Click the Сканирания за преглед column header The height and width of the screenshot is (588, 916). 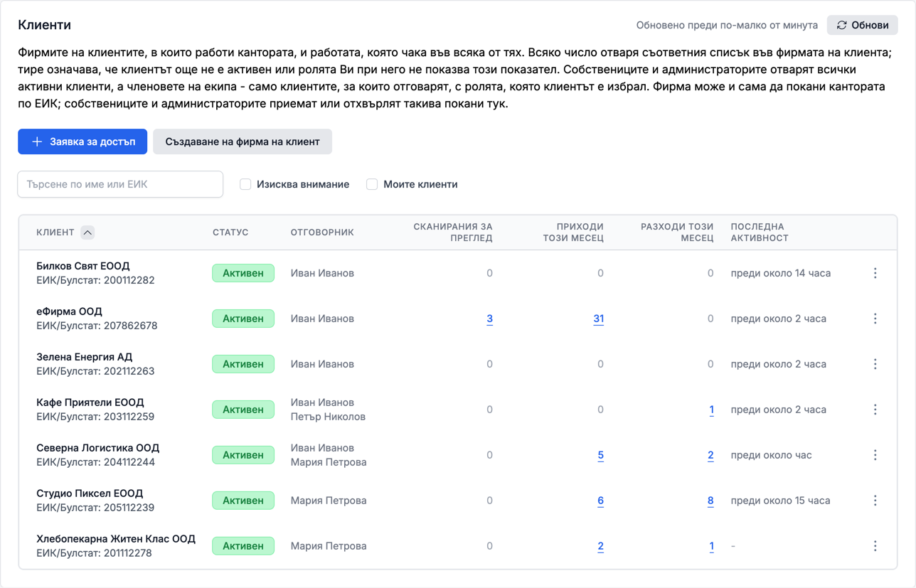pyautogui.click(x=453, y=232)
